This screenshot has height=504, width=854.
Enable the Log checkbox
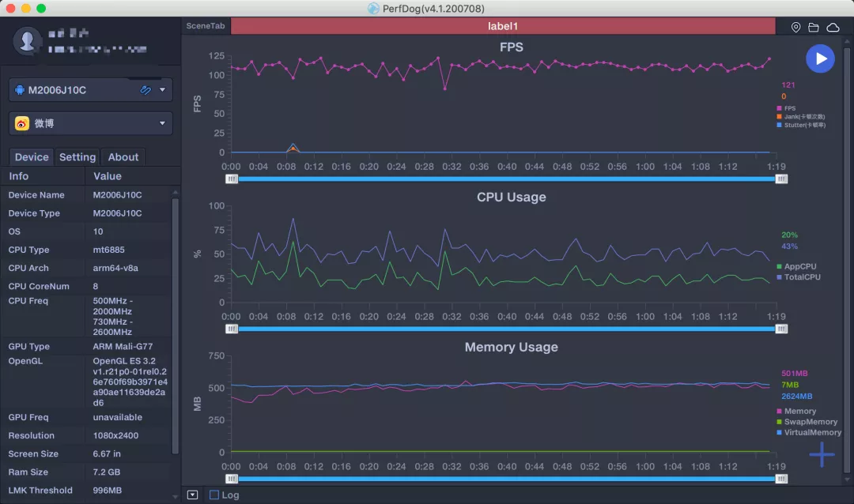tap(214, 495)
